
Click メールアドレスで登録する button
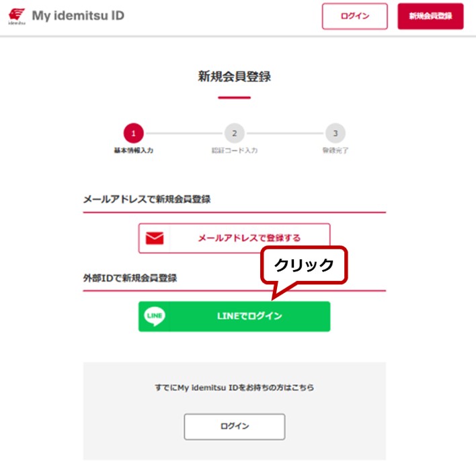pos(235,238)
